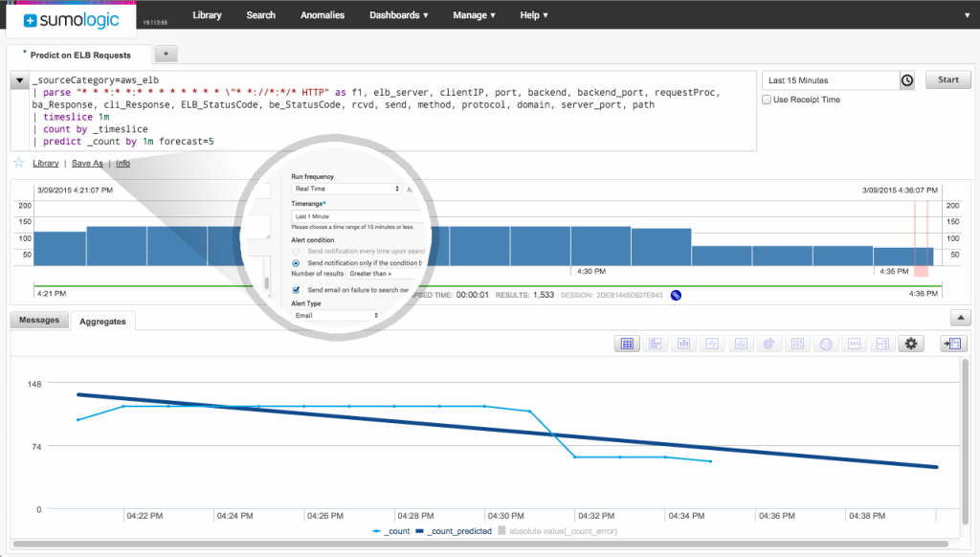Select notify every time radio button
This screenshot has width=980, height=557.
coord(296,252)
